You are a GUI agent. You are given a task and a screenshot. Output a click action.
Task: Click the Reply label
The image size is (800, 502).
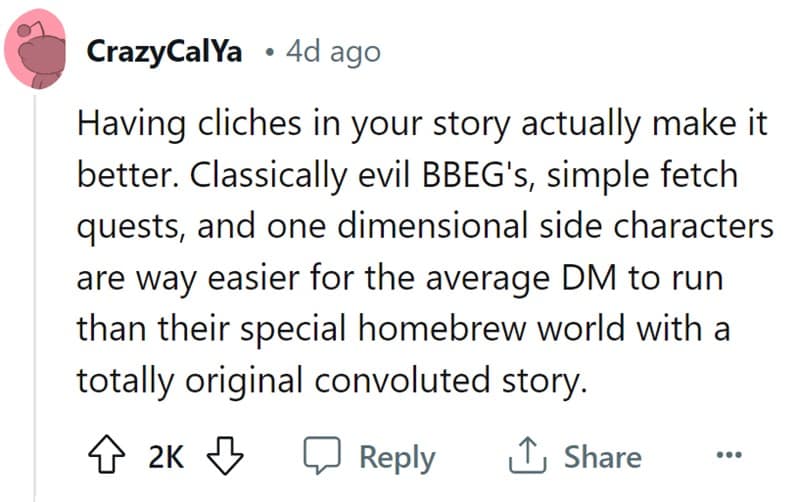point(396,457)
